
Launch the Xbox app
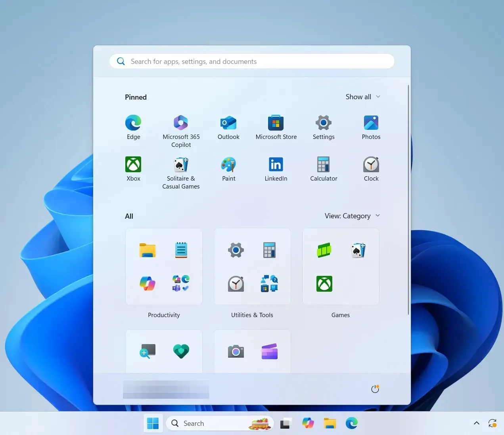click(133, 164)
